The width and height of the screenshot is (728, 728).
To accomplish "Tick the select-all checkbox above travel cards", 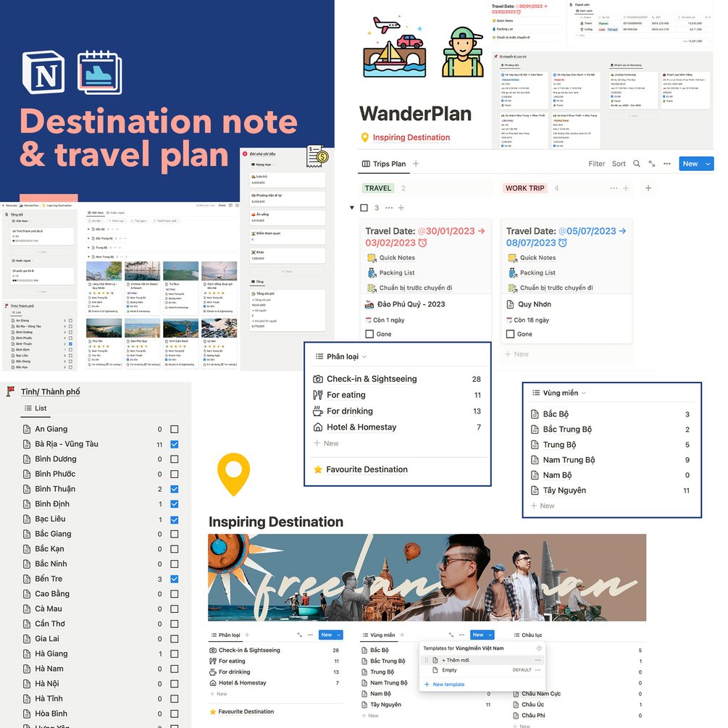I will click(364, 208).
